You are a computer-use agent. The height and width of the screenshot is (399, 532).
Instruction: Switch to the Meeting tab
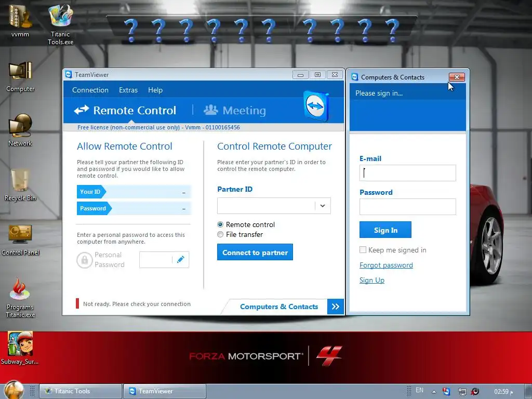point(235,110)
